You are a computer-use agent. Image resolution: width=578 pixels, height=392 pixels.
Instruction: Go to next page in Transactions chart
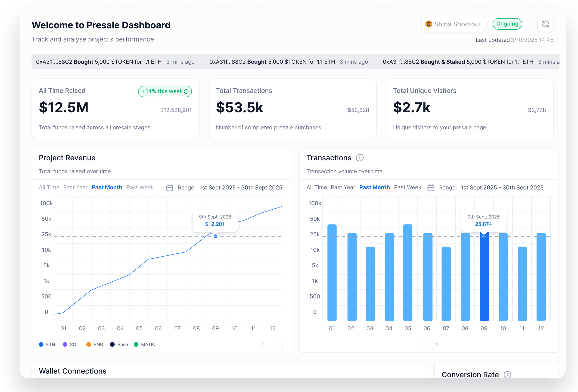(437, 344)
